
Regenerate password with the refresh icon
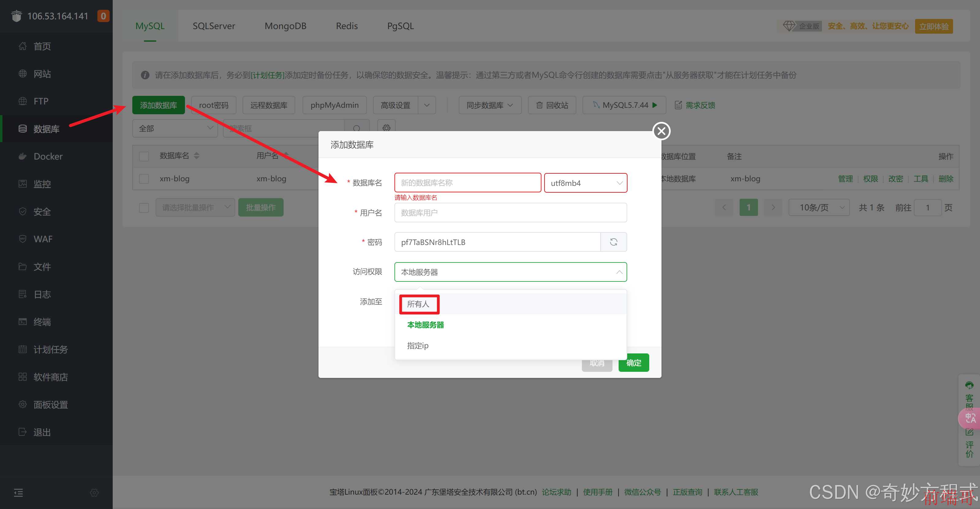pos(614,242)
